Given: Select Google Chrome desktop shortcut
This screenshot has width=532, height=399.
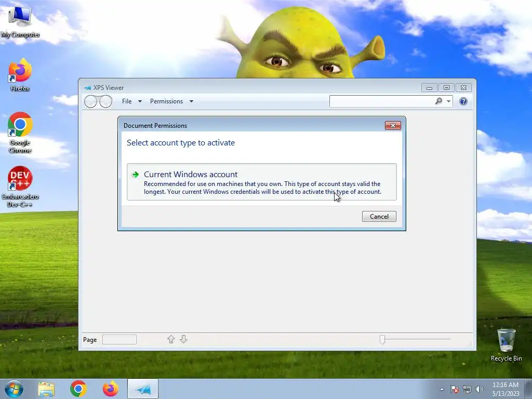Looking at the screenshot, I should pos(20,132).
